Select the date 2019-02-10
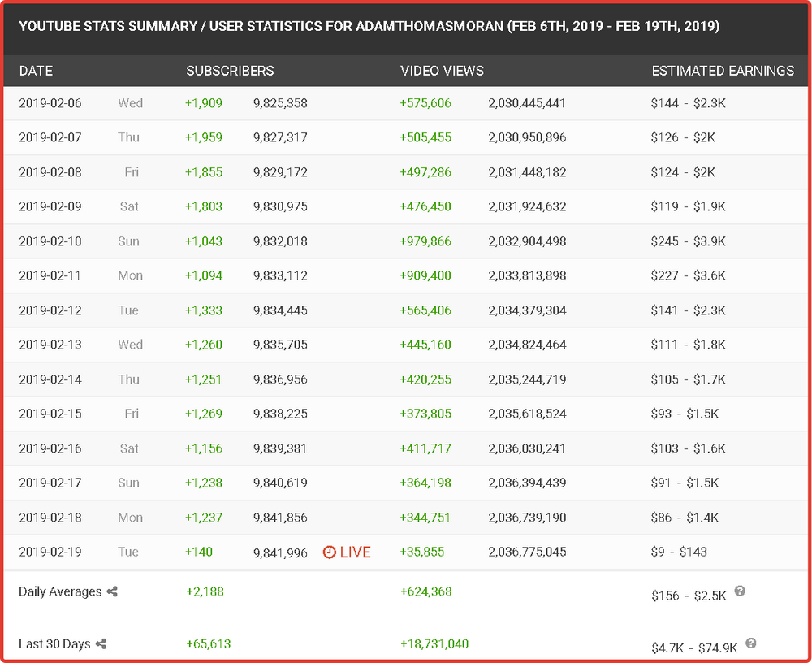This screenshot has width=812, height=663. pyautogui.click(x=50, y=241)
